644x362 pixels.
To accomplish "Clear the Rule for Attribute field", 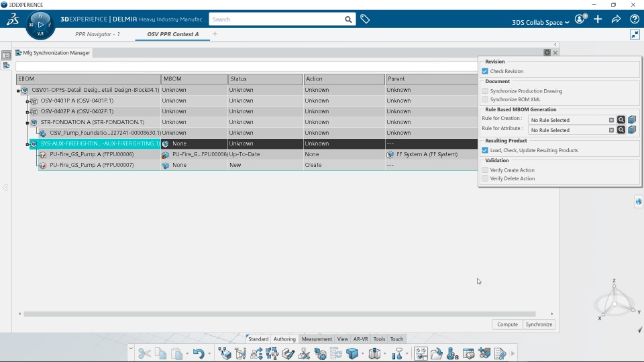I will click(x=611, y=130).
